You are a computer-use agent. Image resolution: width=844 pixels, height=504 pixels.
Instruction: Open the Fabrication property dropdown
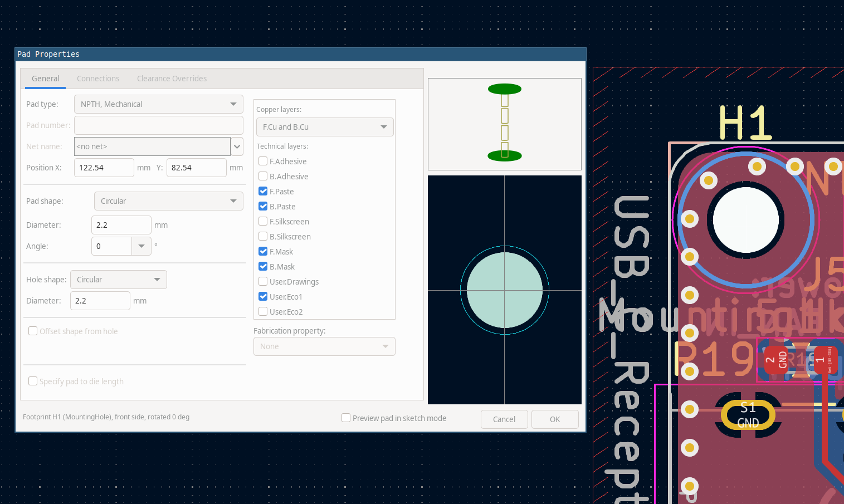click(x=324, y=346)
